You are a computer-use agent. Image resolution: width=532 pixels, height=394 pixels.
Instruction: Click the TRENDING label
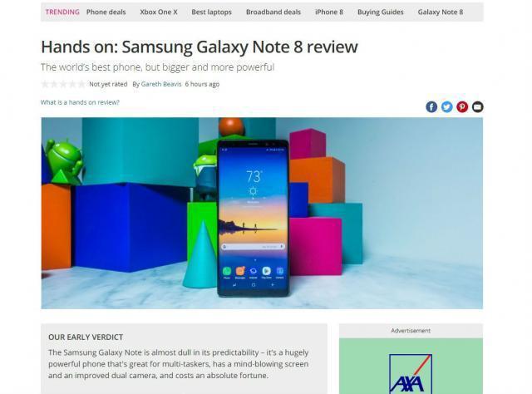pyautogui.click(x=62, y=12)
